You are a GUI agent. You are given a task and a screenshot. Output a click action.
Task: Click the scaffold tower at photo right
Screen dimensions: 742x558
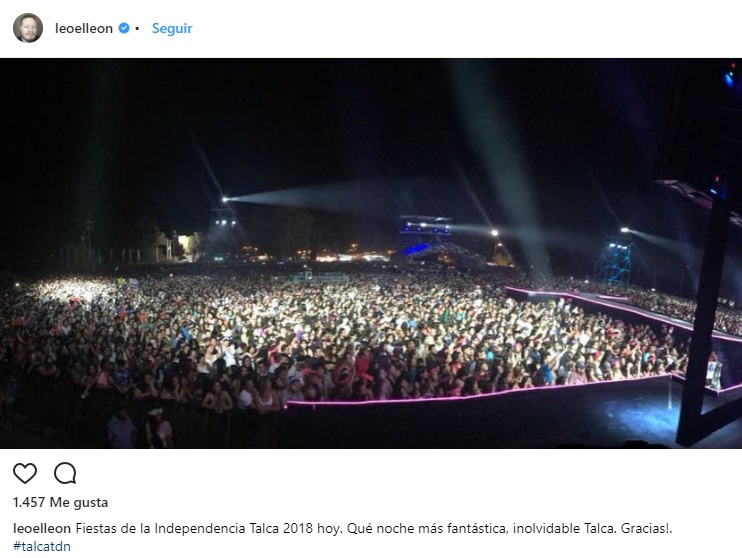tap(612, 262)
